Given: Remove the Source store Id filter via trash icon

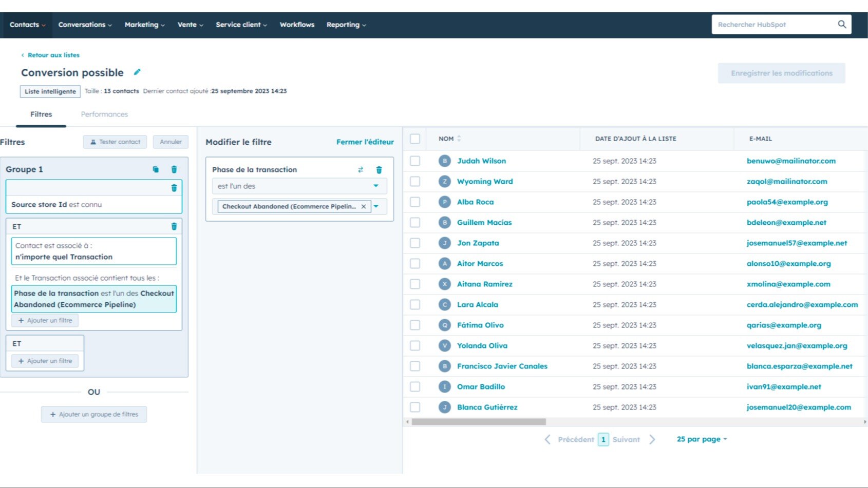Looking at the screenshot, I should pos(174,188).
